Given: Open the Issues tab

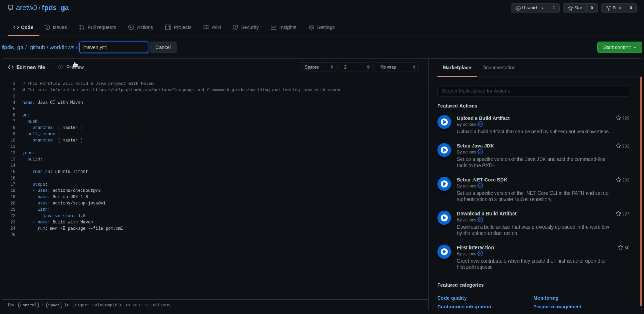Looking at the screenshot, I should pyautogui.click(x=56, y=27).
